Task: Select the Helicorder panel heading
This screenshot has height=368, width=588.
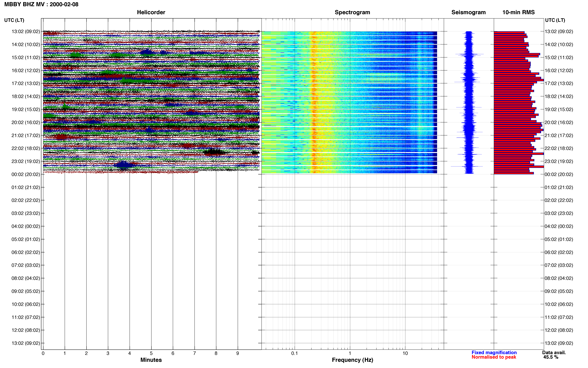Action: [151, 12]
